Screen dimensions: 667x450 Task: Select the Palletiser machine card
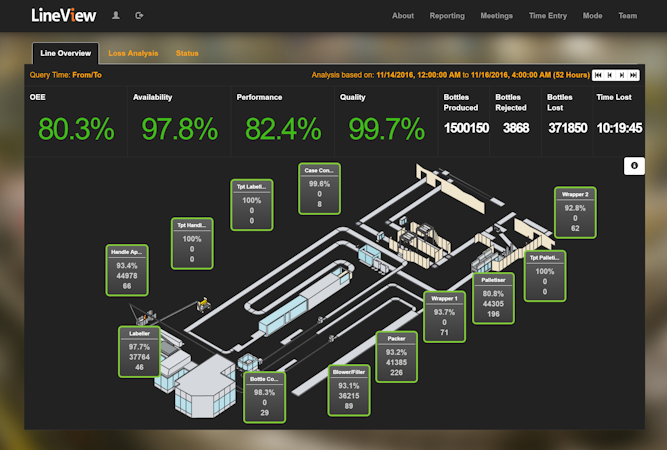(x=493, y=299)
